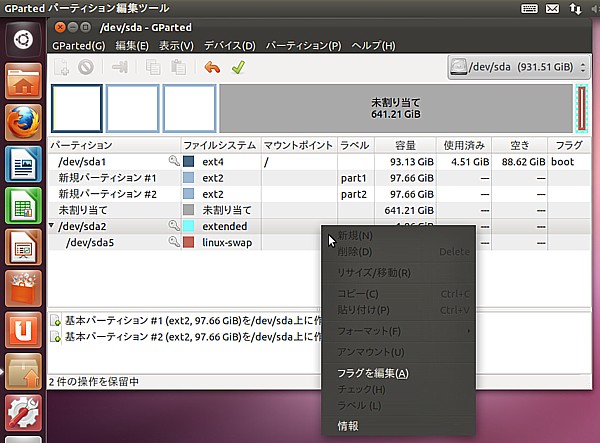The height and width of the screenshot is (443, 600).
Task: Select the swap block at disk graphic end
Action: click(581, 108)
